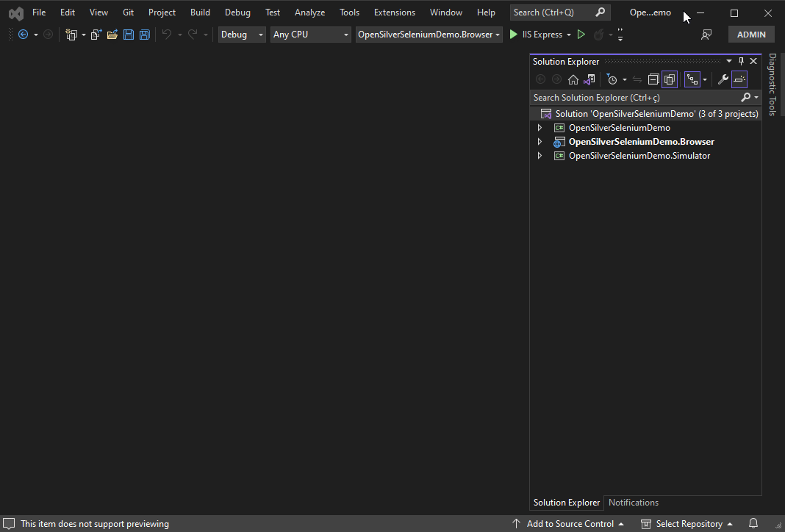Click the Open File folder icon

112,34
